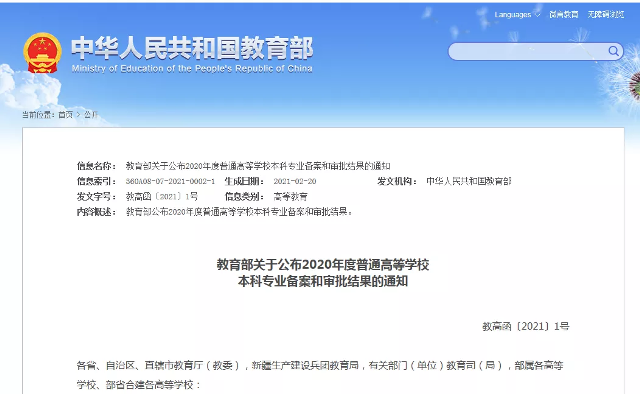Click the right-aligned 教高函〔2021〕1号 document number
This screenshot has height=394, width=640.
526,326
